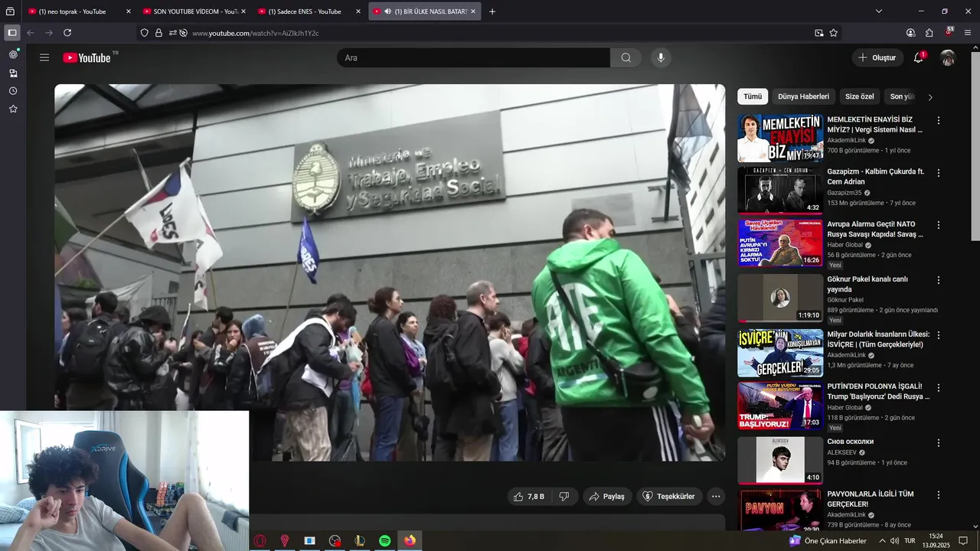Open options for MEMLEKETİN ENAYİSİ video
Image resolution: width=980 pixels, height=551 pixels.
pyautogui.click(x=939, y=121)
